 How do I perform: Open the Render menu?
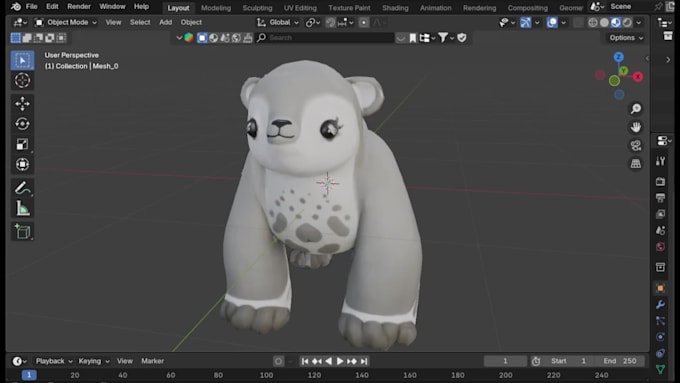point(79,7)
